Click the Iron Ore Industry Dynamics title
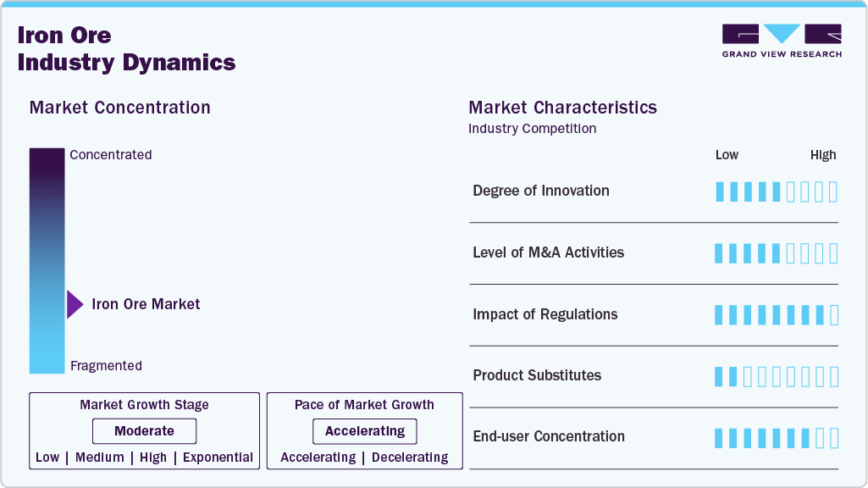The height and width of the screenshot is (488, 868). tap(126, 49)
